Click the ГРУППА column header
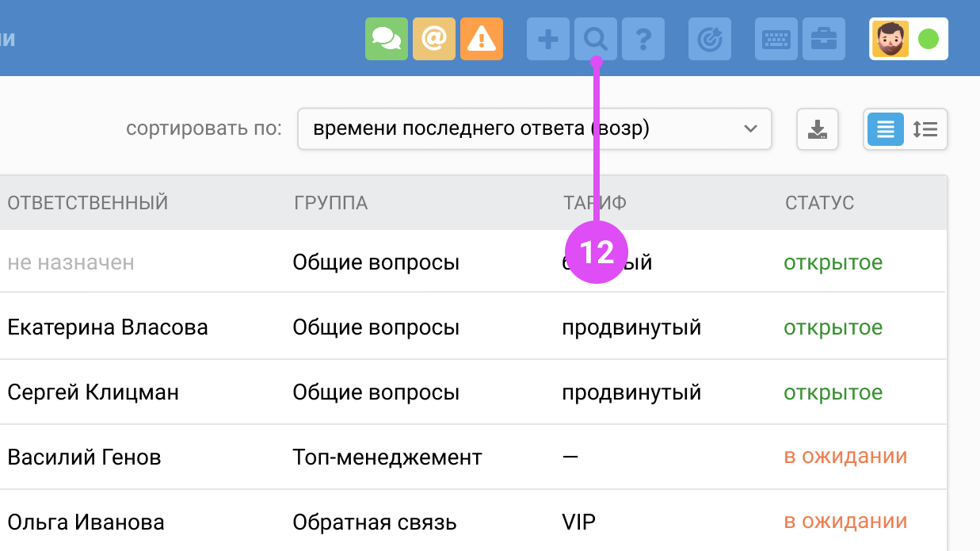The width and height of the screenshot is (980, 551). (330, 203)
